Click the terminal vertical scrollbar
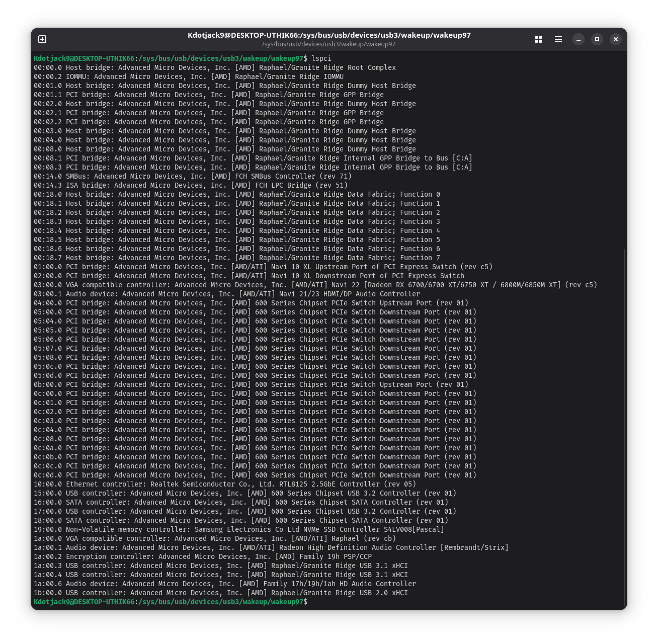 [x=624, y=427]
